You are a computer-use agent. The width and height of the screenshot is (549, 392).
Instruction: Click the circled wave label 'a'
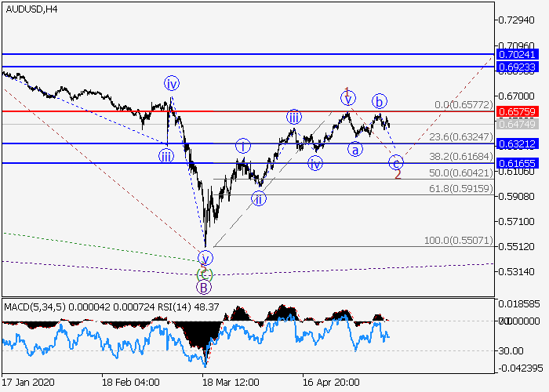click(356, 149)
